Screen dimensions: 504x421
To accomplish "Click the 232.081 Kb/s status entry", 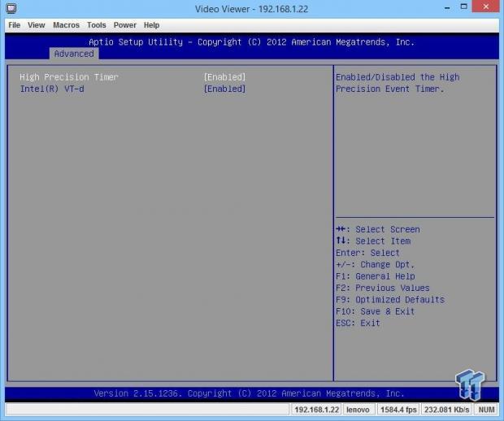I will (x=446, y=410).
